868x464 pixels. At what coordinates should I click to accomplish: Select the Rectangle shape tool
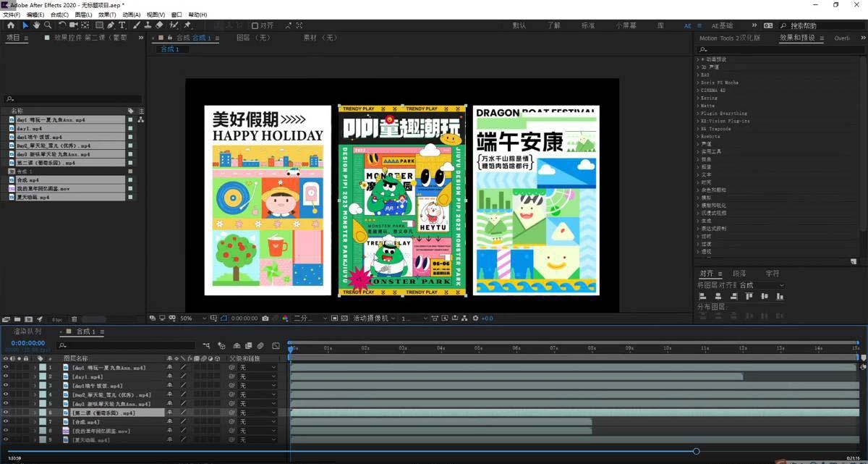pyautogui.click(x=99, y=25)
